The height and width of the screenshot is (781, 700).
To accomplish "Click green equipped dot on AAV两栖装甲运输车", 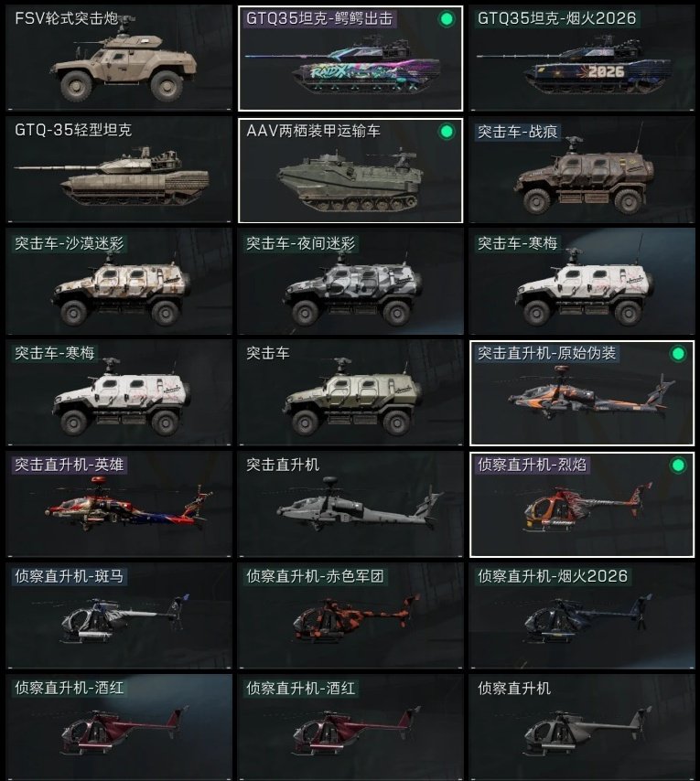I will coord(447,132).
